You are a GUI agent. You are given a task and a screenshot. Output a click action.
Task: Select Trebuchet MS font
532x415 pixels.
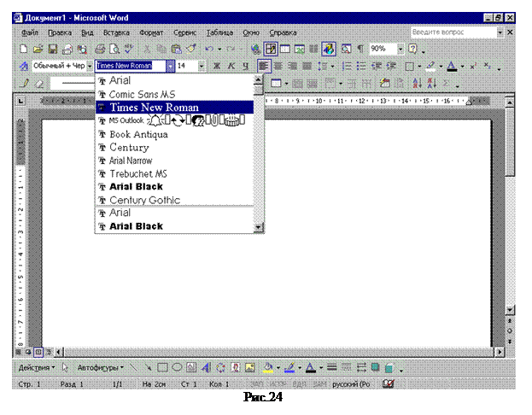click(x=174, y=173)
